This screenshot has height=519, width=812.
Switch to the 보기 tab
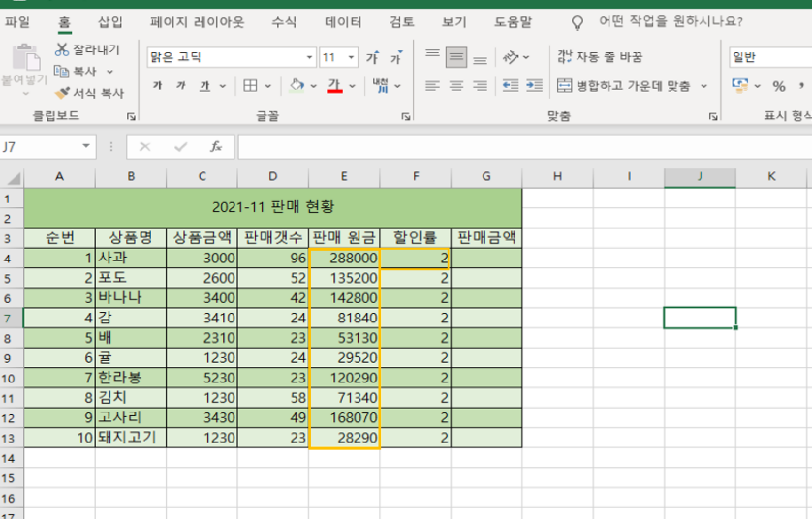tap(454, 22)
